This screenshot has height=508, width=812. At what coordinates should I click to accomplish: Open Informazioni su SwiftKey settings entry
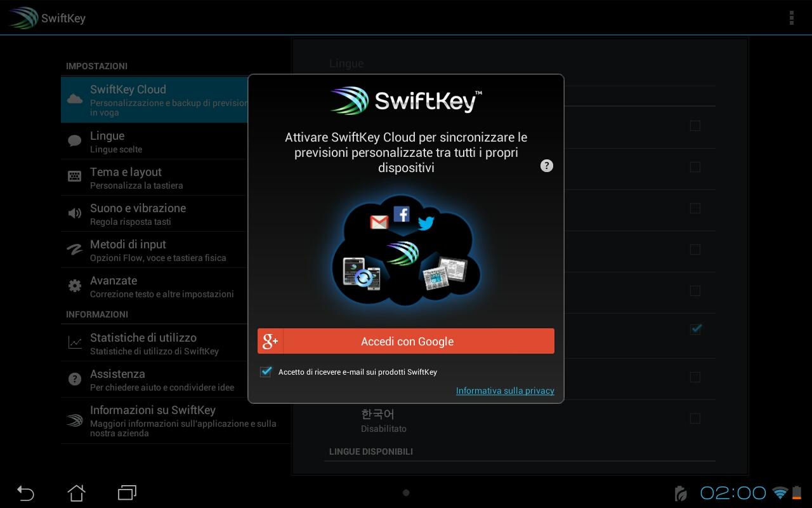[x=75, y=419]
